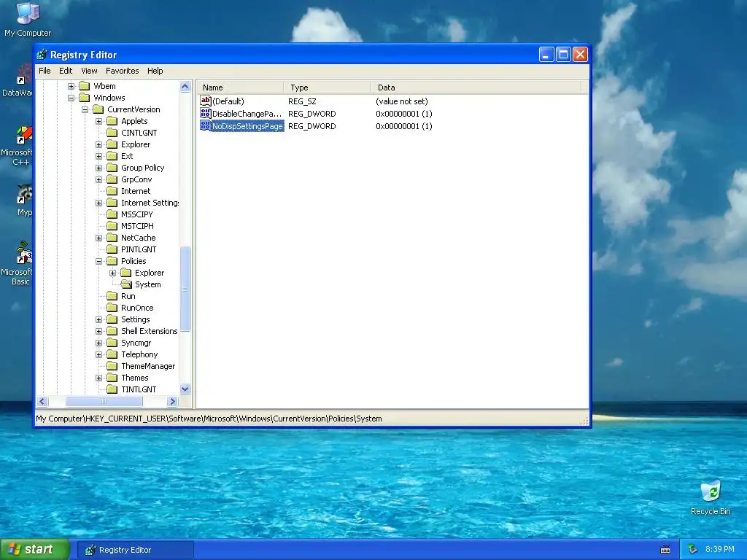The image size is (747, 560).
Task: Select the Recycle Bin desktop icon
Action: tap(711, 499)
